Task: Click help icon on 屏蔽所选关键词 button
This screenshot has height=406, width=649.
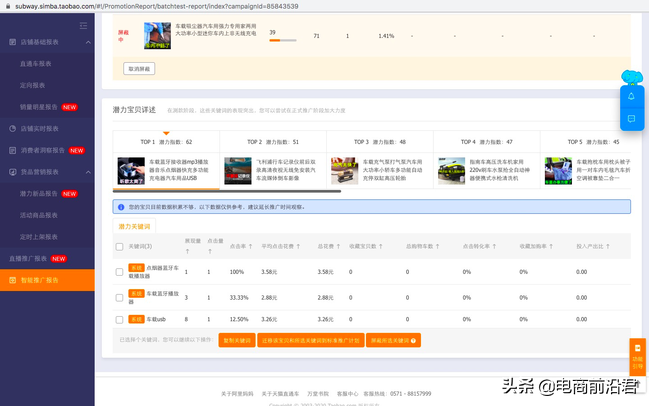Action: click(x=413, y=341)
